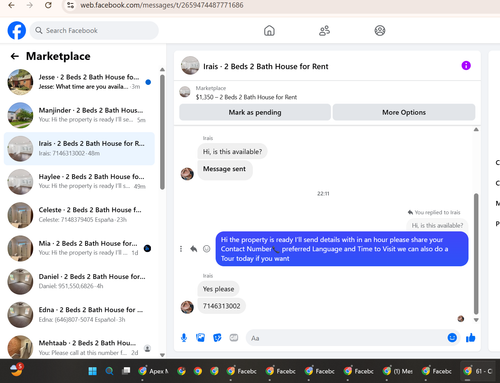Open the Windows Start button
The width and height of the screenshot is (500, 383).
[x=93, y=371]
